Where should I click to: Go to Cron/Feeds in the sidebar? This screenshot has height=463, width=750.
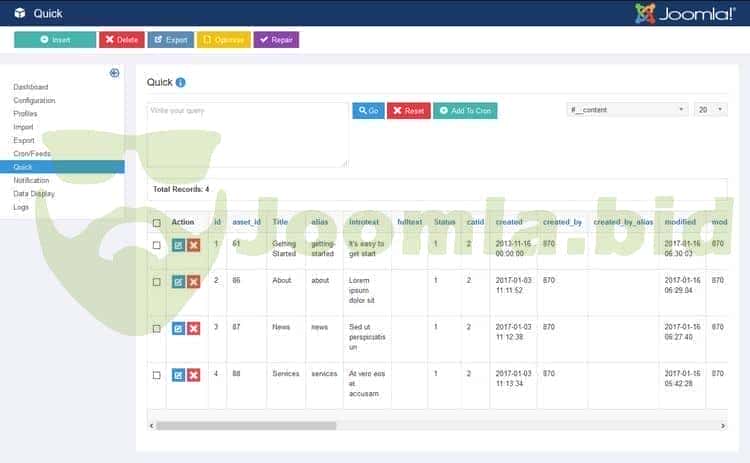[x=32, y=154]
